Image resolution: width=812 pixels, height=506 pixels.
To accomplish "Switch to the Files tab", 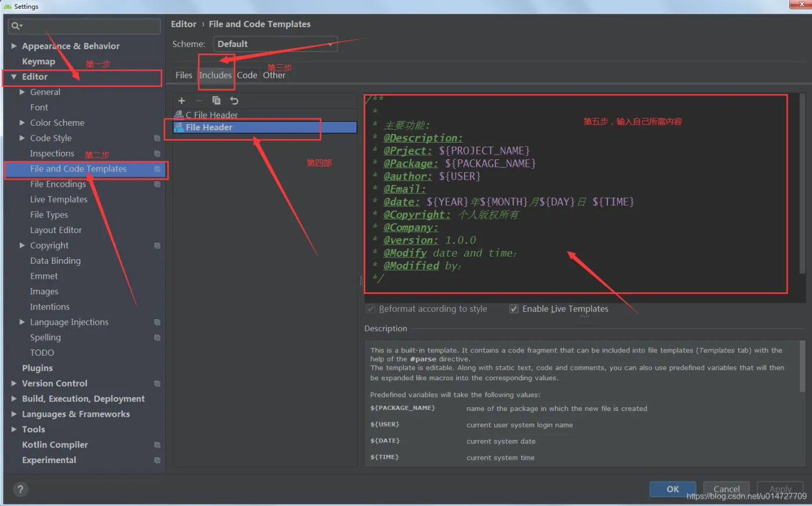I will tap(184, 75).
